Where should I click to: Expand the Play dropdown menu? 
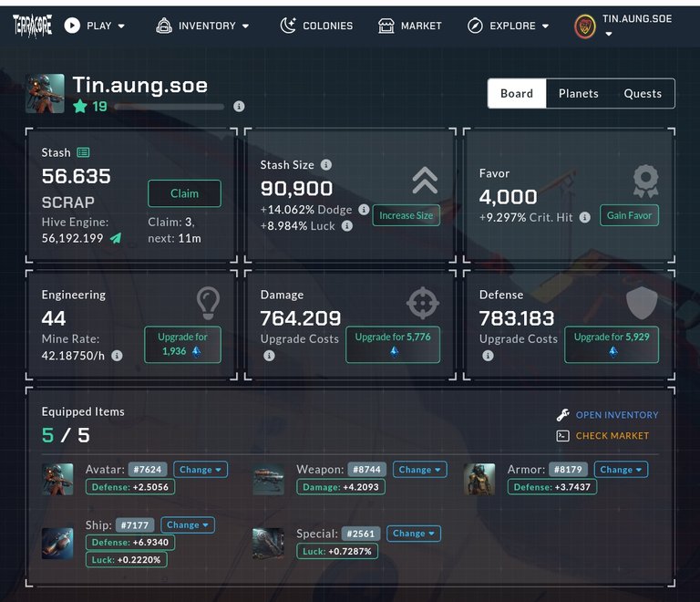click(x=121, y=26)
